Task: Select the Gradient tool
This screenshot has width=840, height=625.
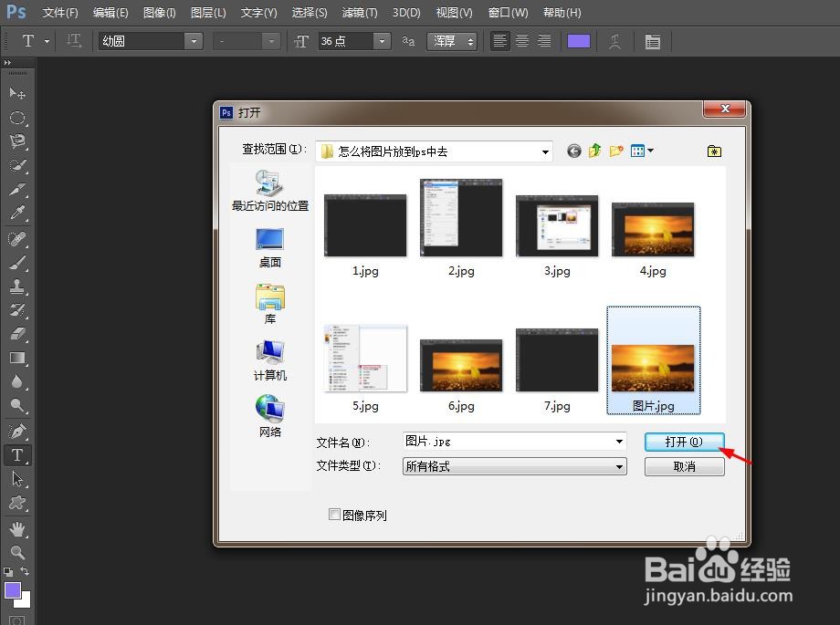Action: tap(17, 358)
